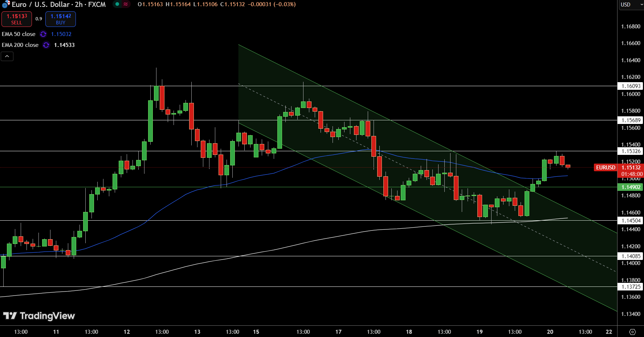Click the 1.15142 BUY button
The image size is (644, 337).
61,19
